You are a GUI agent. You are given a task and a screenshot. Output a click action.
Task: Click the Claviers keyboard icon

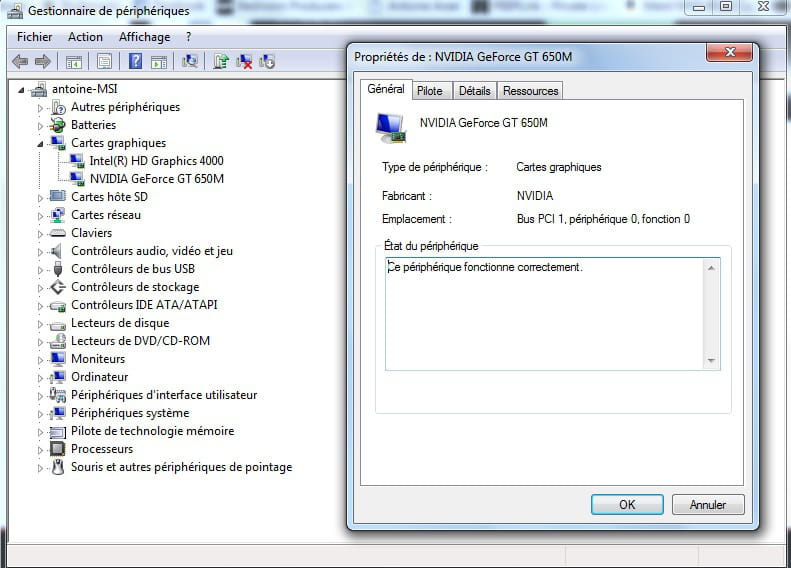pos(58,233)
